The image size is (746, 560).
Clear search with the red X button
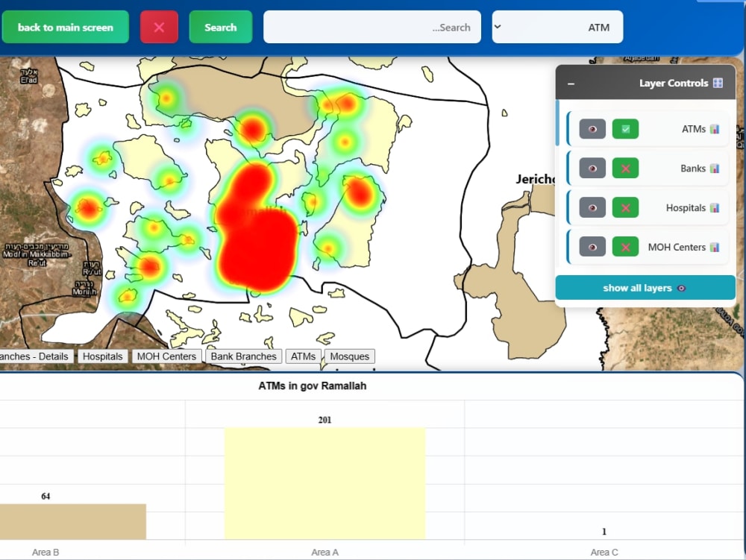159,27
